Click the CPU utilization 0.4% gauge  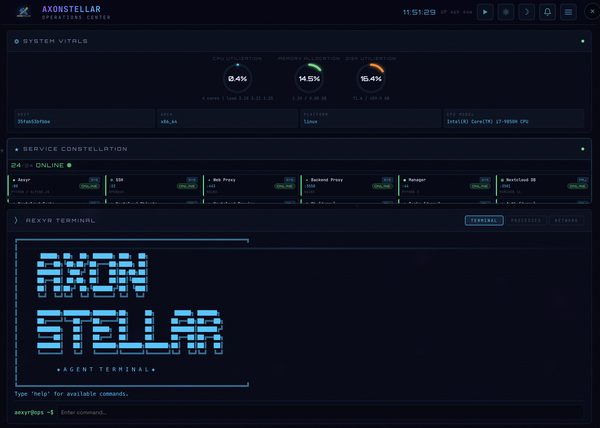pyautogui.click(x=237, y=78)
